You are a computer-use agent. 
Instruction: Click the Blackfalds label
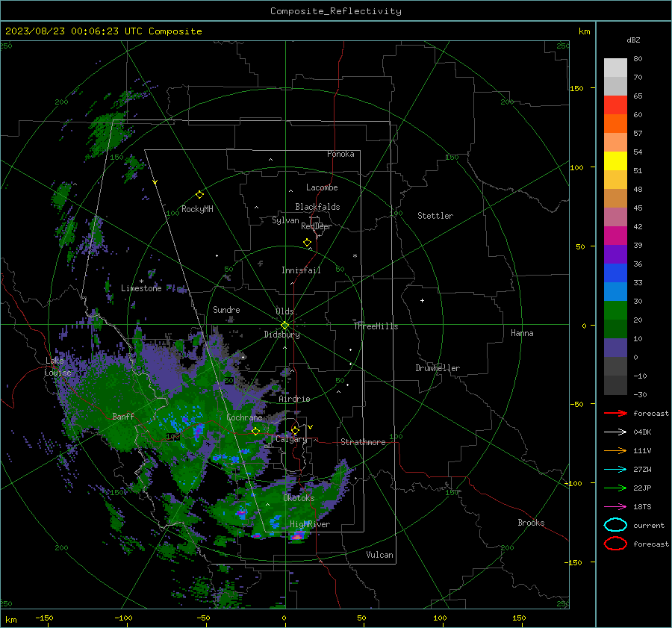tap(317, 207)
